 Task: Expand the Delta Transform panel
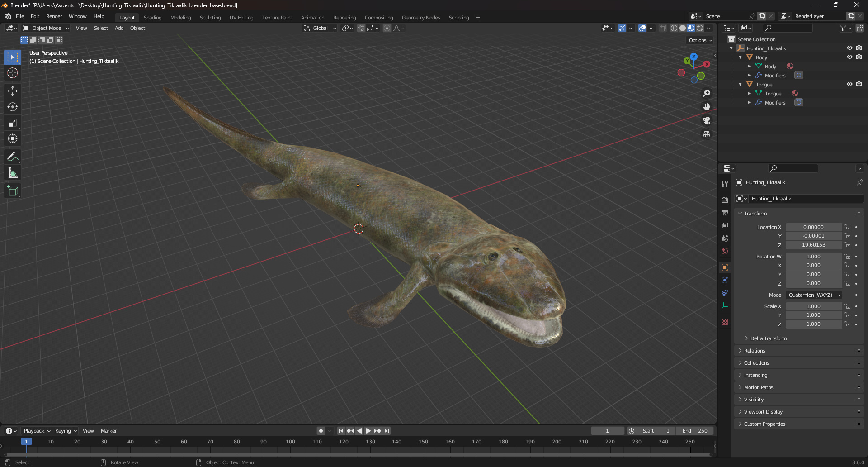[x=769, y=338]
